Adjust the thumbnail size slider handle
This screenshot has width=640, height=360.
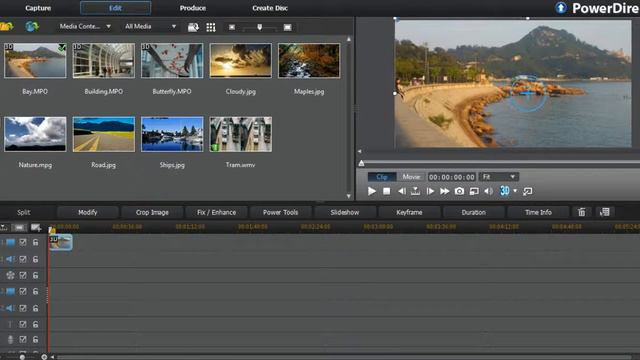point(260,27)
